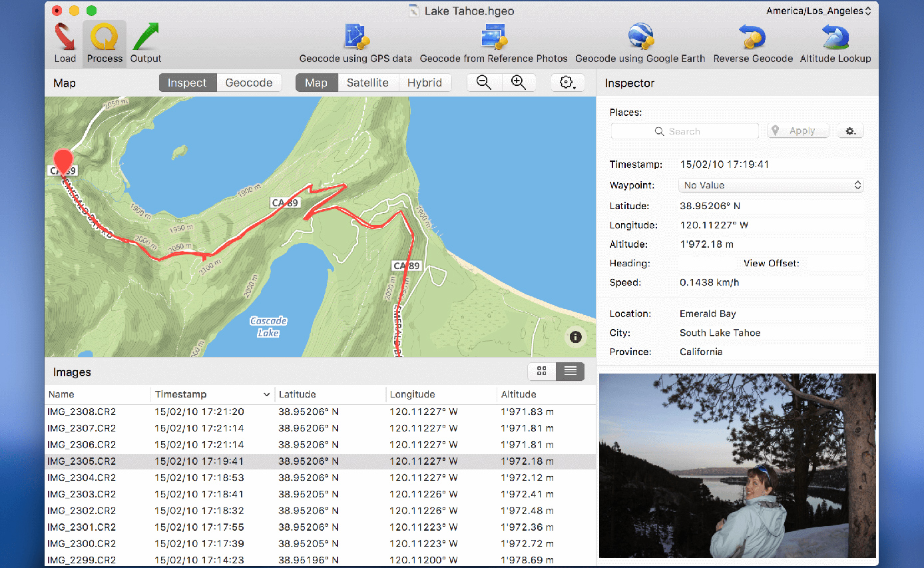Select row IMG_2300.CR2
Screen dimensions: 924x568
click(x=320, y=543)
